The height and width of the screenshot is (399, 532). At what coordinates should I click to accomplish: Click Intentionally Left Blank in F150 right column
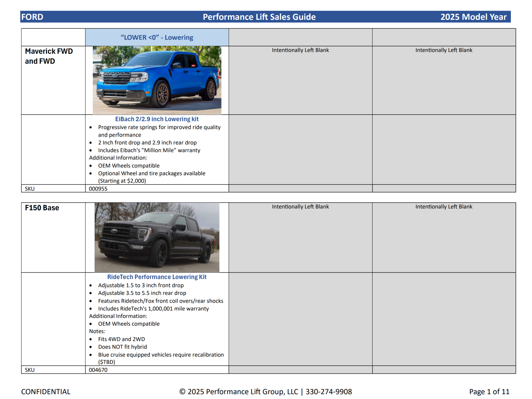444,207
